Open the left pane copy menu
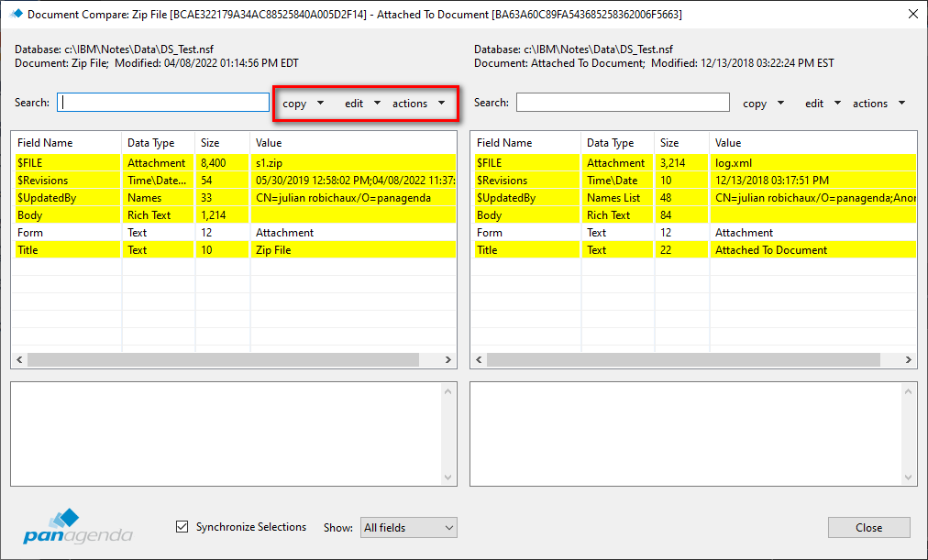928x560 pixels. (x=303, y=104)
